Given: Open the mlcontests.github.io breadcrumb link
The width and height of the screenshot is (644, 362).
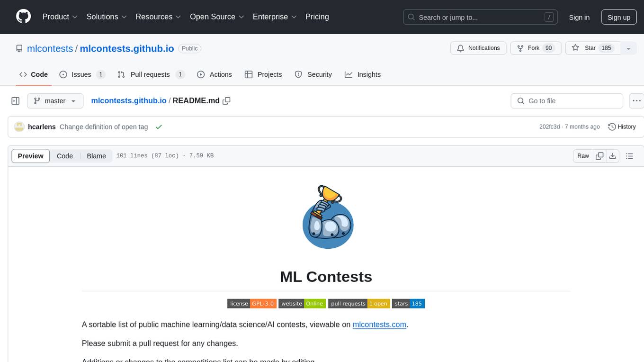Looking at the screenshot, I should pyautogui.click(x=129, y=100).
